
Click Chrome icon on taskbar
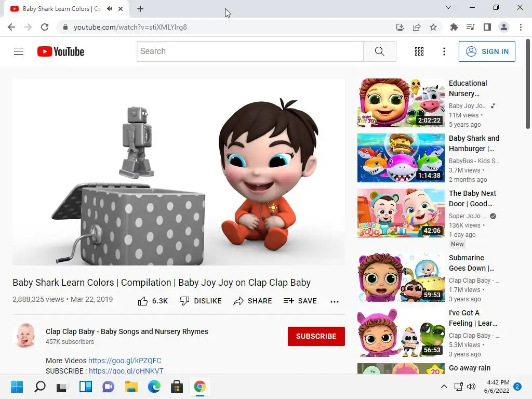pyautogui.click(x=200, y=387)
